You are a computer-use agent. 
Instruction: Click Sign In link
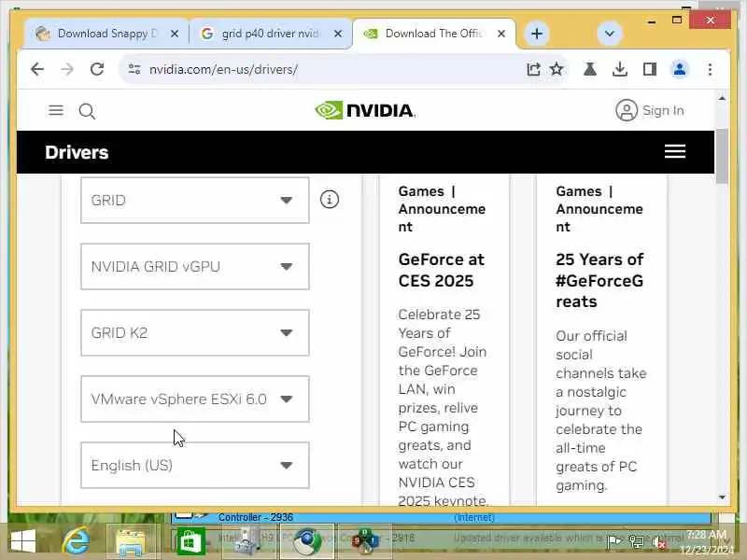pyautogui.click(x=663, y=110)
